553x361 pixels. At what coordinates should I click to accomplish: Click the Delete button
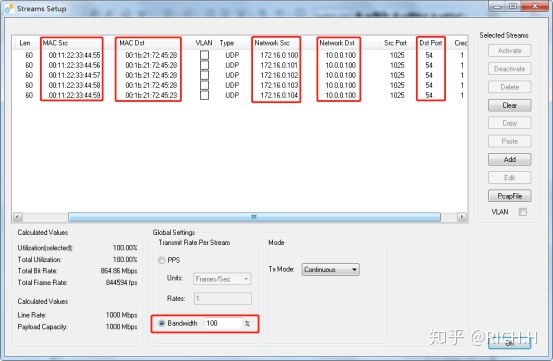510,87
